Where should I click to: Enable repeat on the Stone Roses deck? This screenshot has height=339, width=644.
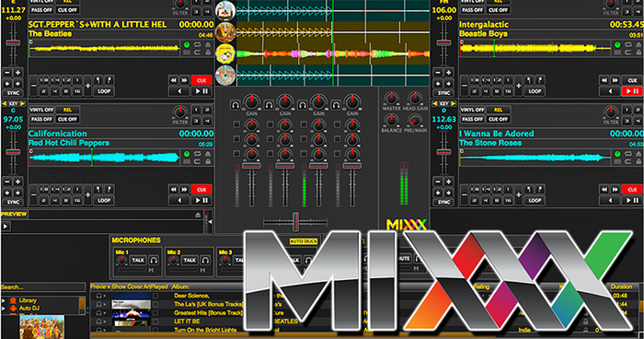point(628,154)
